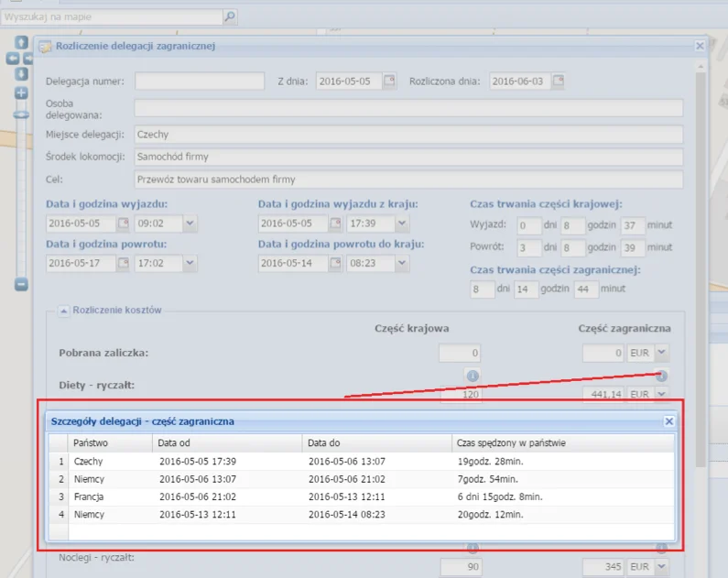Click the window title icon of Rozliczenie delegacji

point(45,47)
